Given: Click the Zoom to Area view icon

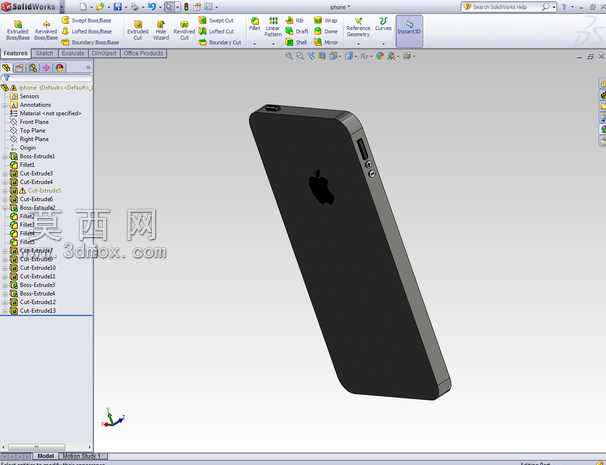Looking at the screenshot, I should click(300, 56).
